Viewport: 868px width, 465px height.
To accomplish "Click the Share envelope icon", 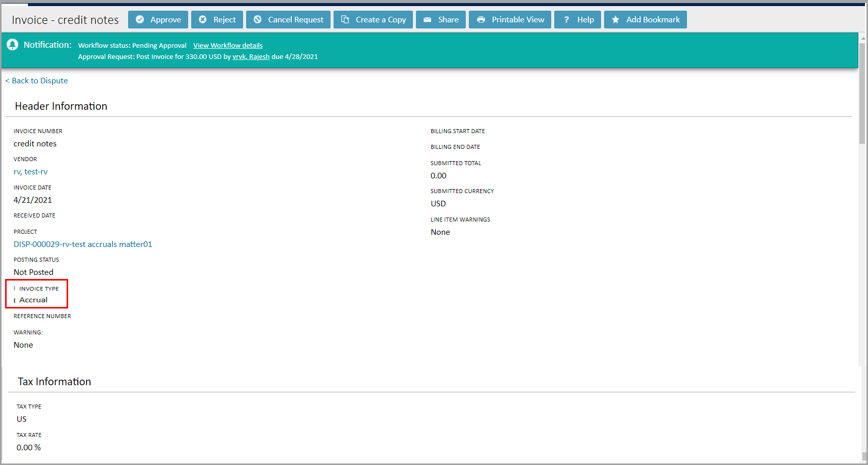I will point(428,20).
